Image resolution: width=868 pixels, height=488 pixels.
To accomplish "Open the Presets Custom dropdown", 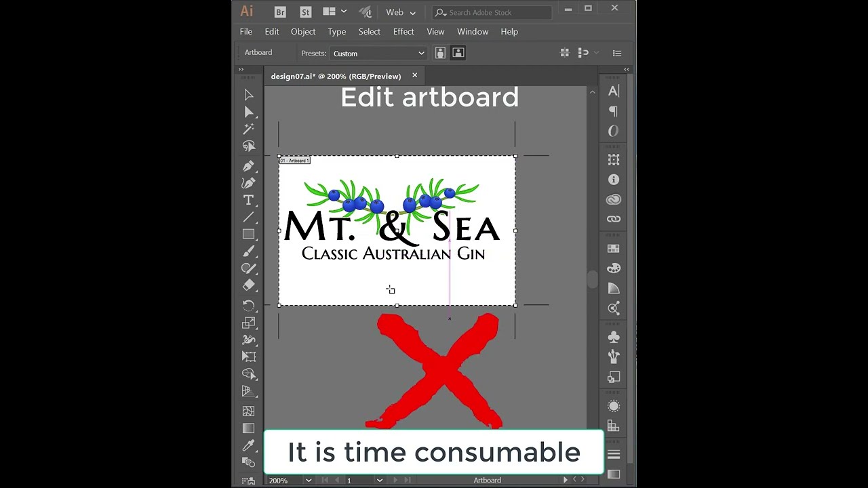I will point(378,54).
